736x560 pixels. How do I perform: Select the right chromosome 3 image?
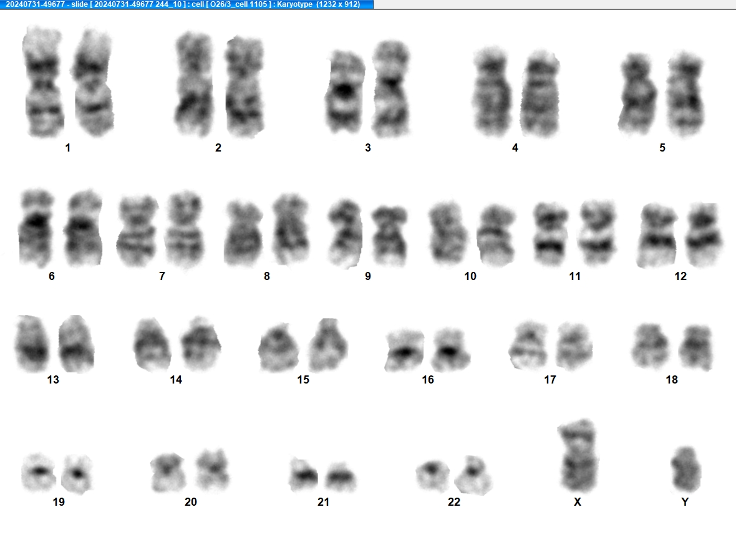(x=392, y=89)
